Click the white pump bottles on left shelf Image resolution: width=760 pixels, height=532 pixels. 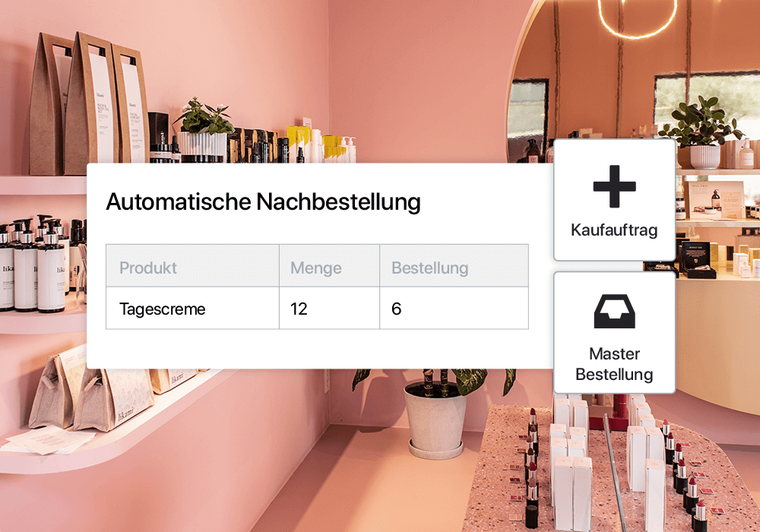click(x=35, y=264)
